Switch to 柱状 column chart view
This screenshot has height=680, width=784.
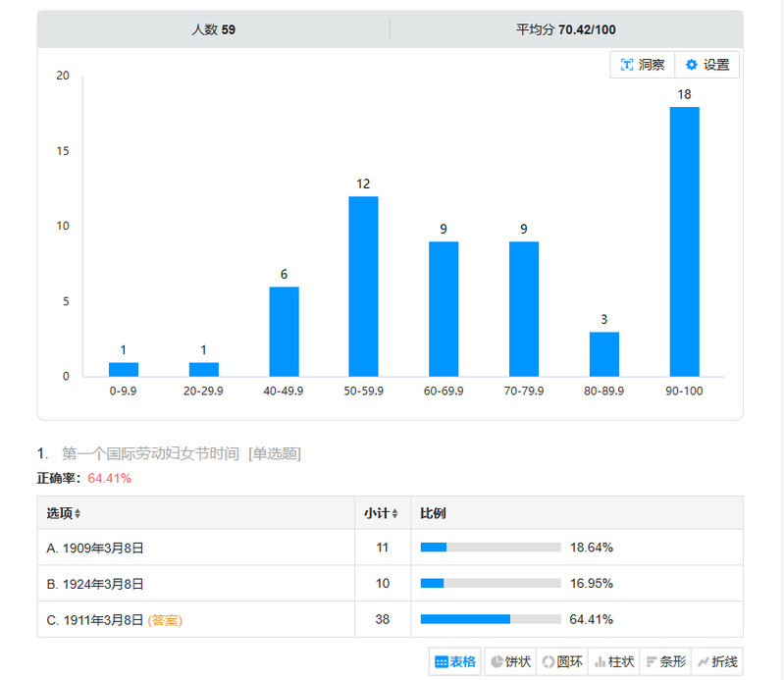tap(614, 662)
